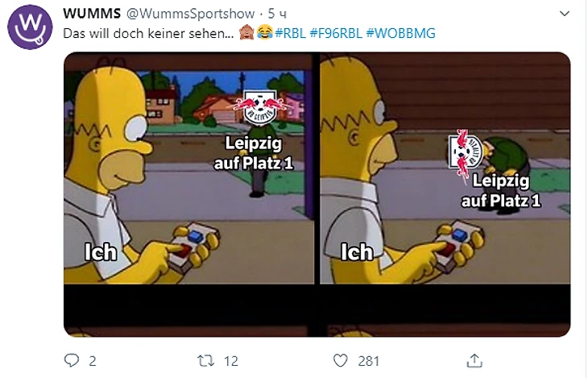Click the tweet timestamp 5 ч
The width and height of the screenshot is (588, 378).
pyautogui.click(x=277, y=14)
